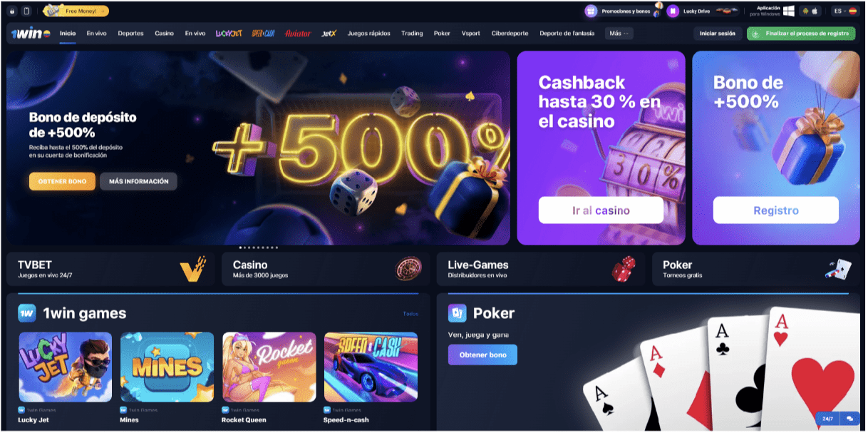
Task: Click the Obtener Bono button on the banner
Action: 62,181
